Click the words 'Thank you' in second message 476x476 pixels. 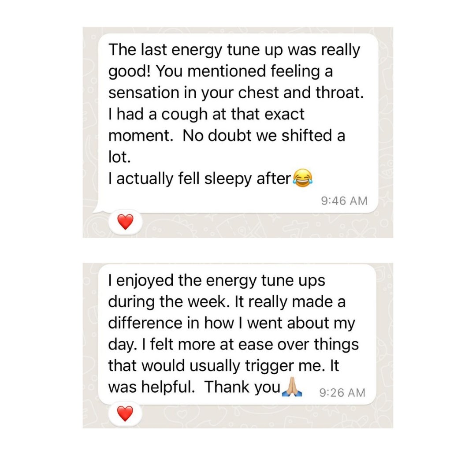point(243,387)
